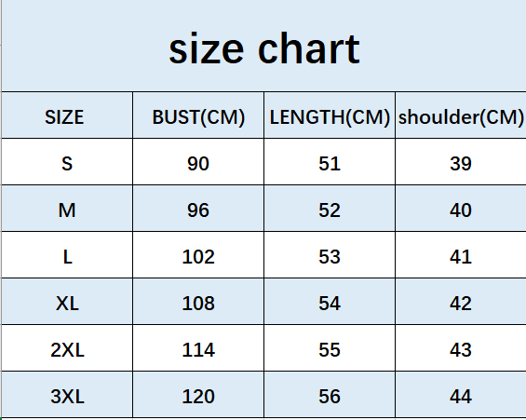Select the shoulder value 42

coord(461,302)
